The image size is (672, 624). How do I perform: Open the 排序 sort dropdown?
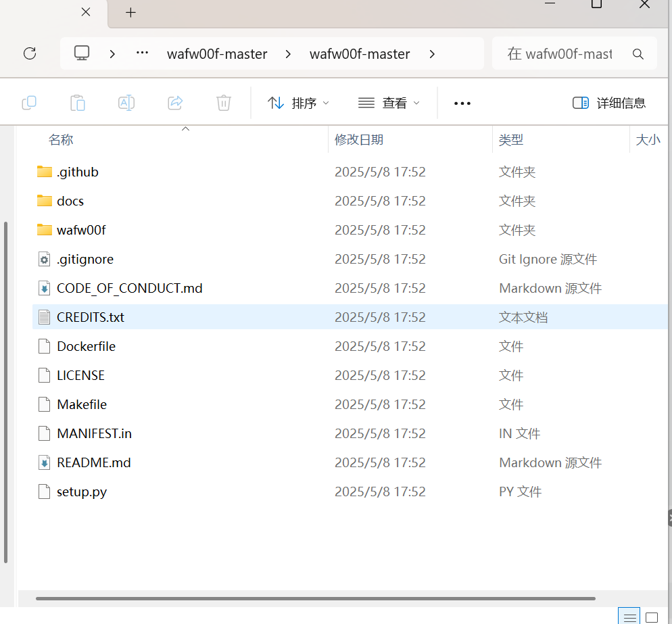tap(297, 102)
